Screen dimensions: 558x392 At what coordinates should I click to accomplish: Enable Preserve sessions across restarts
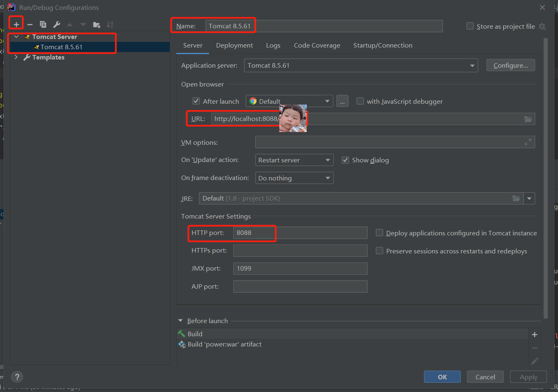[379, 251]
